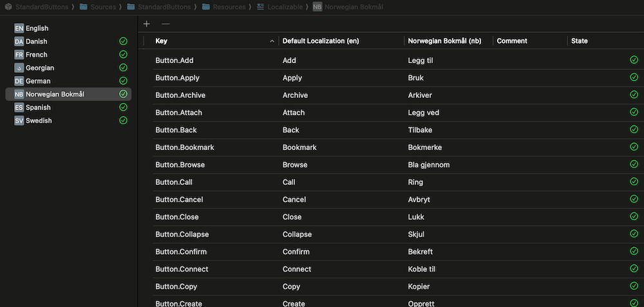This screenshot has width=644, height=307.
Task: Select the Button.Browse key cell
Action: pyautogui.click(x=180, y=165)
